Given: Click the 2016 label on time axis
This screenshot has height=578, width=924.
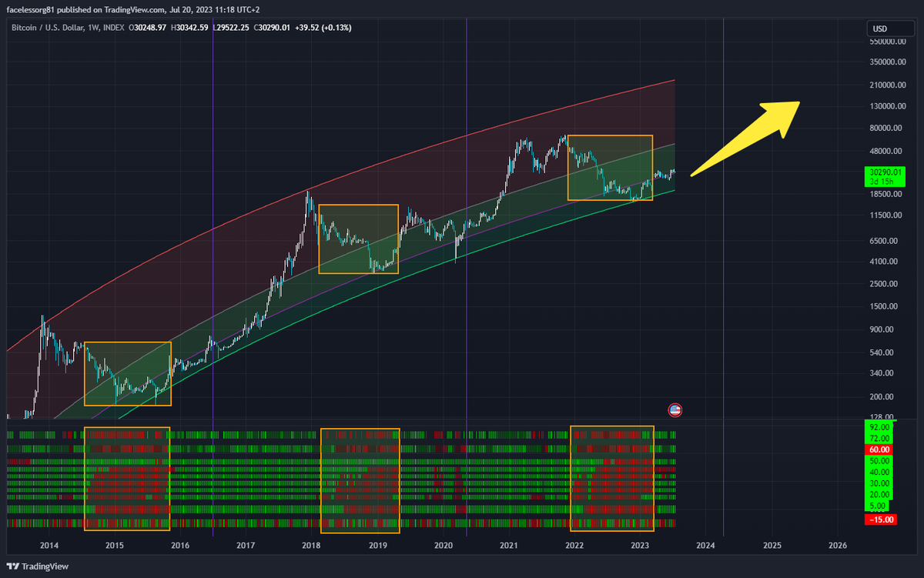Looking at the screenshot, I should tap(180, 545).
